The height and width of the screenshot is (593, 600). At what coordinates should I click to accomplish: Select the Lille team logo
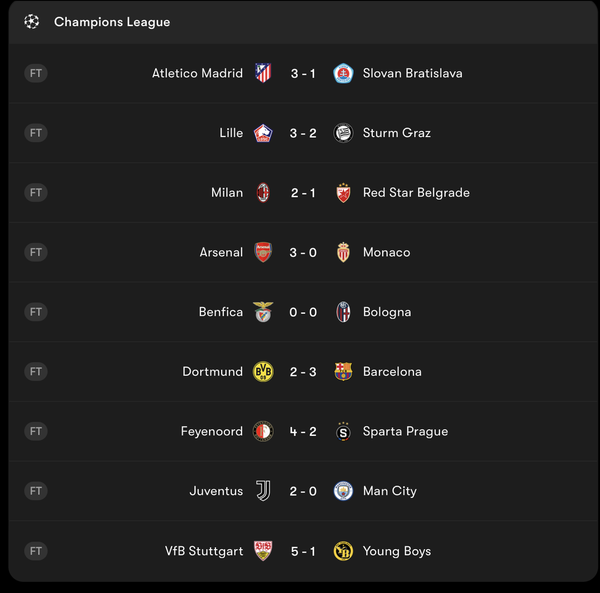[263, 133]
